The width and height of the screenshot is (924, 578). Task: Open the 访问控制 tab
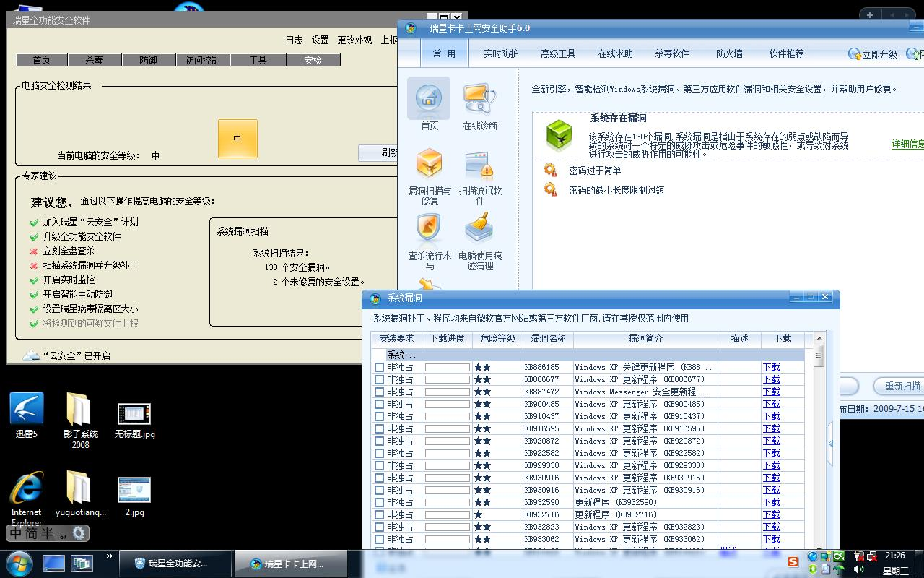tap(203, 60)
